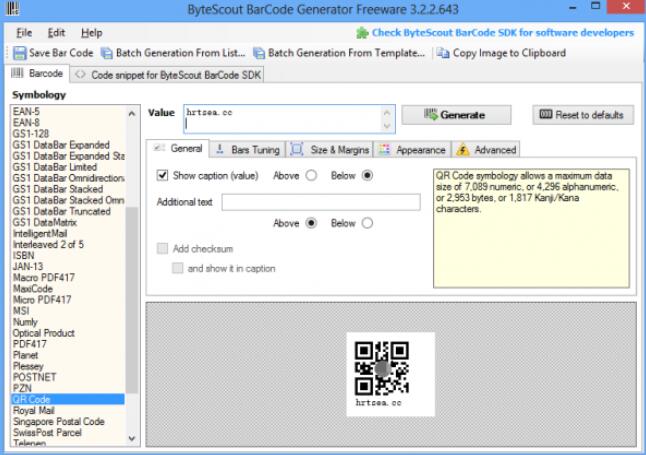This screenshot has height=455, width=646.
Task: Select Numly symbology
Action: (x=25, y=322)
